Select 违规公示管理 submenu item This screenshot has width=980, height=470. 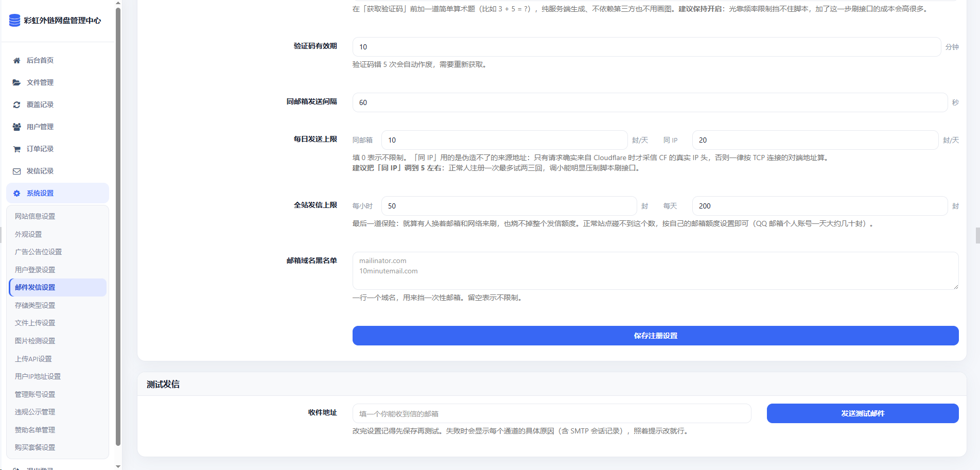tap(58, 412)
